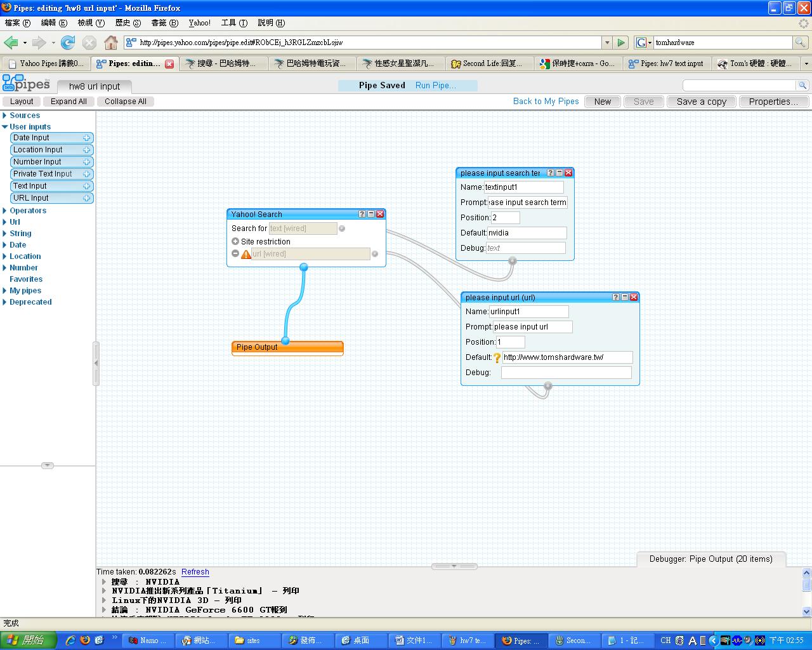
Task: Open help for please input url module
Action: 616,297
